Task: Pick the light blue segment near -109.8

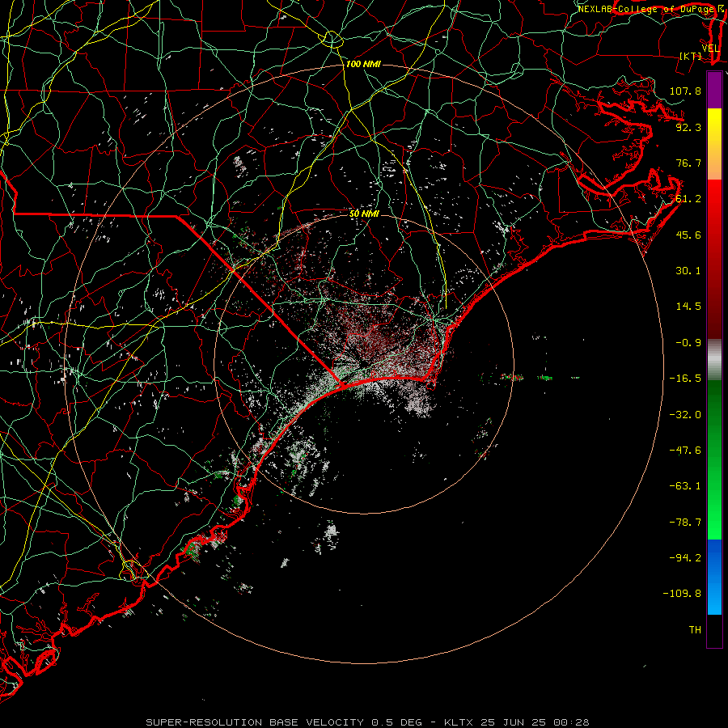Action: 714,595
